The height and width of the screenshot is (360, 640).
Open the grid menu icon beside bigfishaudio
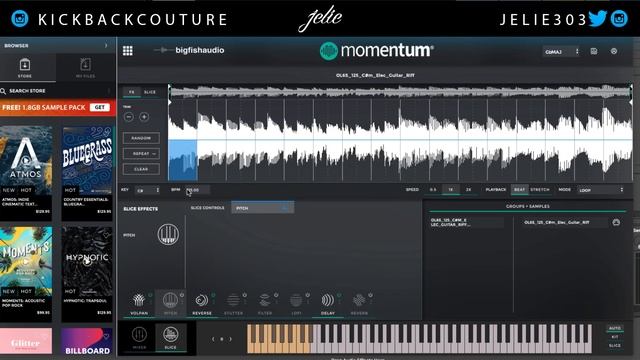(127, 51)
